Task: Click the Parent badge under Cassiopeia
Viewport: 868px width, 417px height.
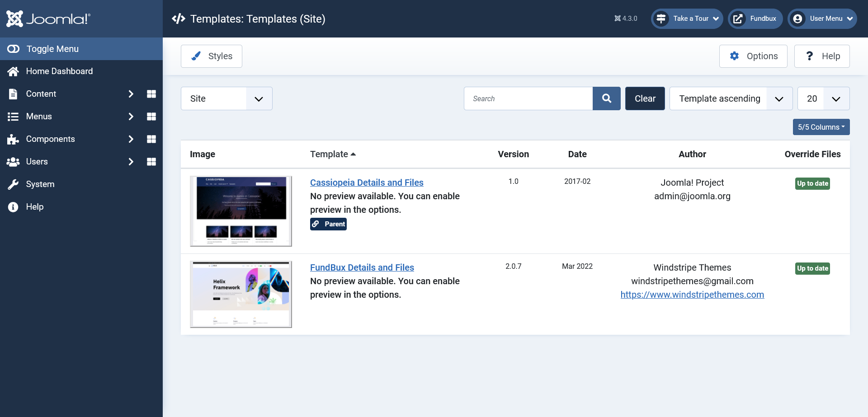Action: click(x=328, y=224)
